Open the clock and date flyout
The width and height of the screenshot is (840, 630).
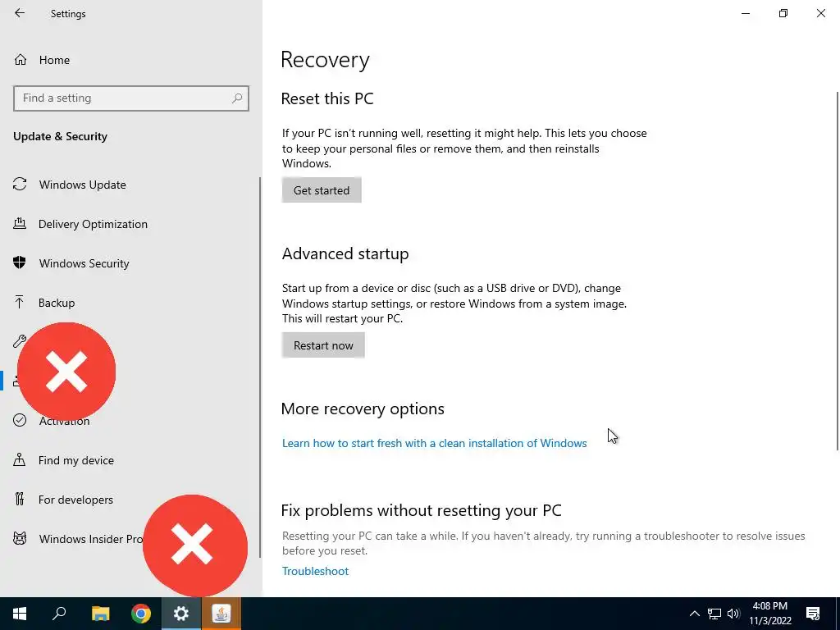click(769, 614)
